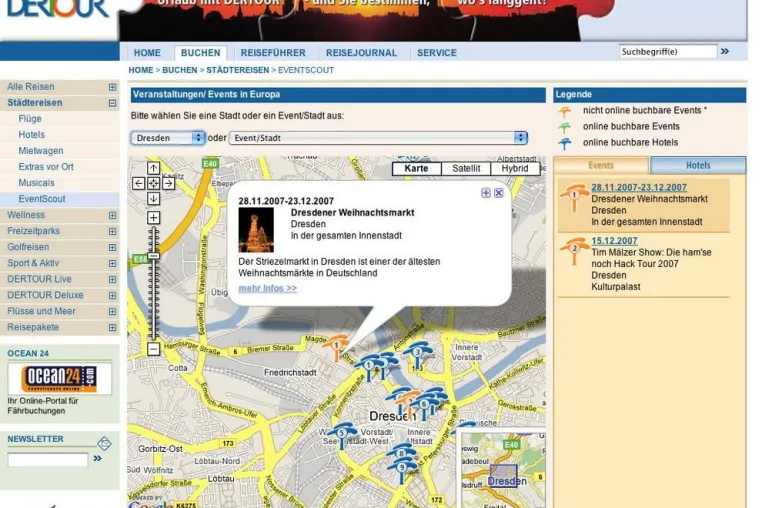
Task: Close the Weihnachtsmarkt info bubble
Action: tap(499, 193)
